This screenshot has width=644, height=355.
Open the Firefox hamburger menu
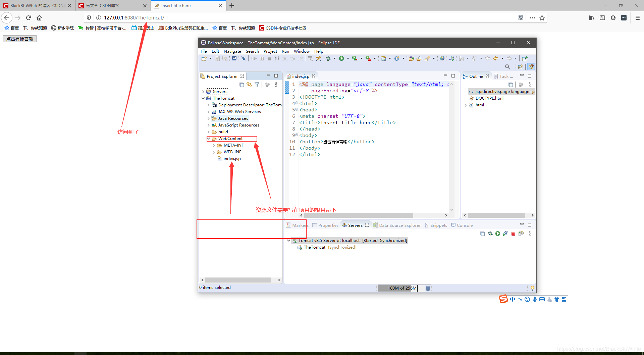click(x=638, y=18)
